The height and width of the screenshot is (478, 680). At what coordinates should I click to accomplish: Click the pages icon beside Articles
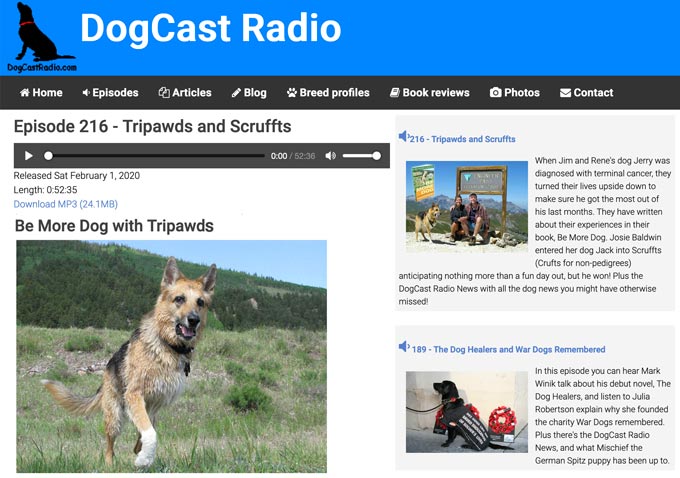[x=164, y=92]
